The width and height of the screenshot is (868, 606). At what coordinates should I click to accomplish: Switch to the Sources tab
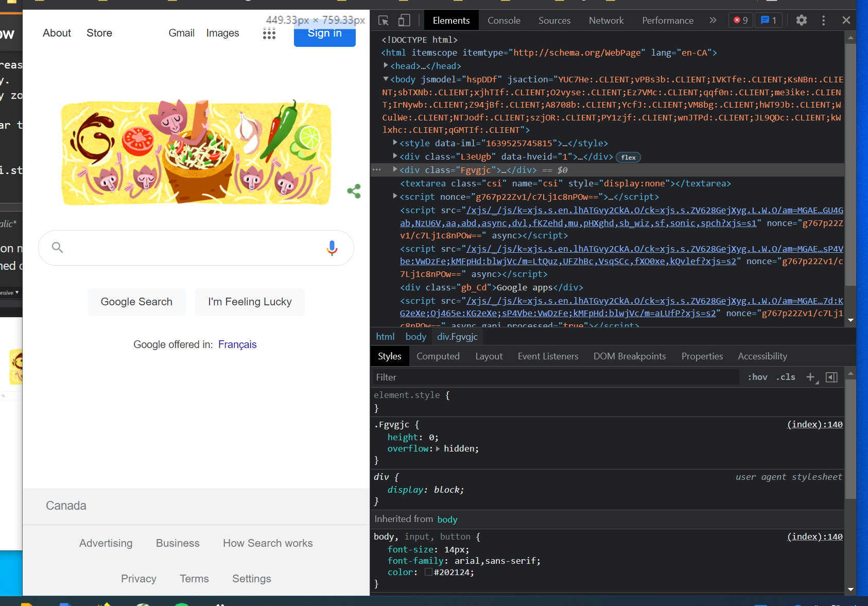pos(554,21)
